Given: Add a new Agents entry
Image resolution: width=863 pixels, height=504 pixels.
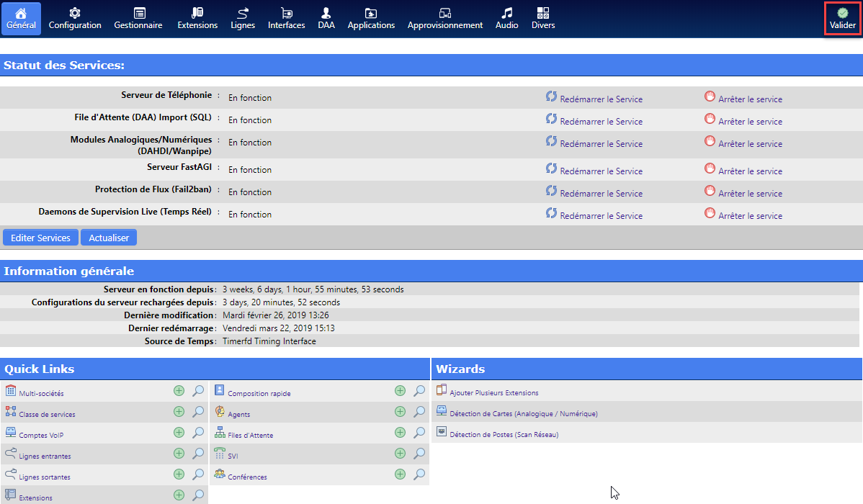Looking at the screenshot, I should click(400, 412).
